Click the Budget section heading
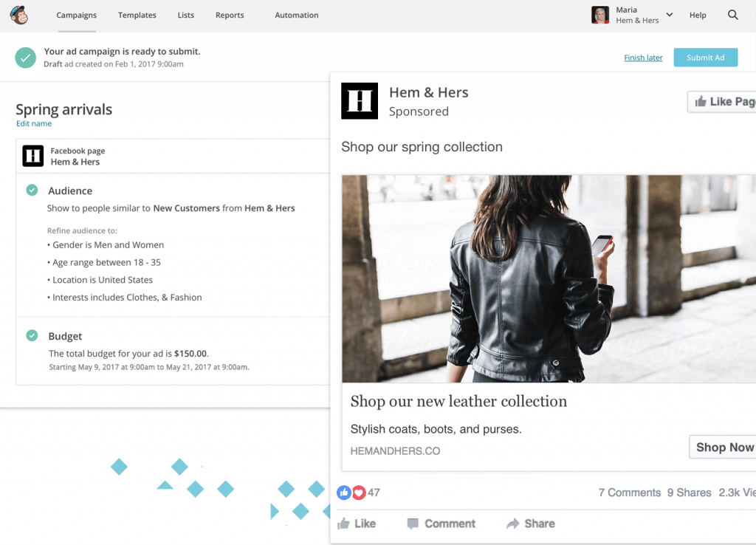756x545 pixels. point(65,336)
